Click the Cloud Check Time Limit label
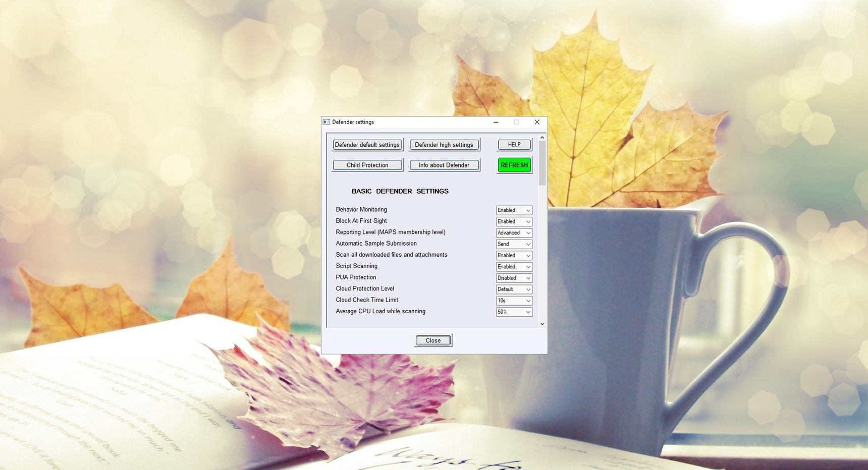This screenshot has height=470, width=868. (x=367, y=300)
